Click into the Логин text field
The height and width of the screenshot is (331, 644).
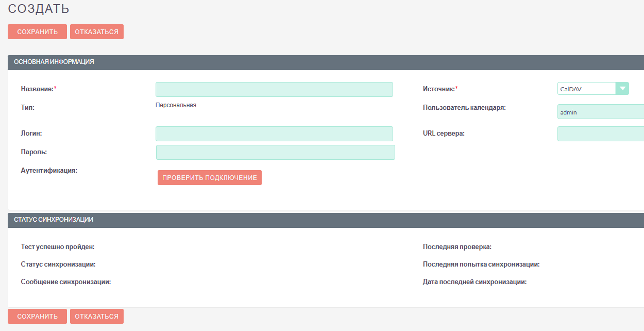pyautogui.click(x=274, y=134)
